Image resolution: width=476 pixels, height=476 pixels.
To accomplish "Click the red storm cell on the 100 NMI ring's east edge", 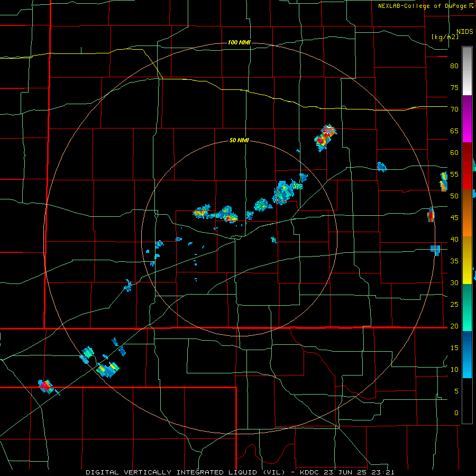I will click(x=431, y=215).
